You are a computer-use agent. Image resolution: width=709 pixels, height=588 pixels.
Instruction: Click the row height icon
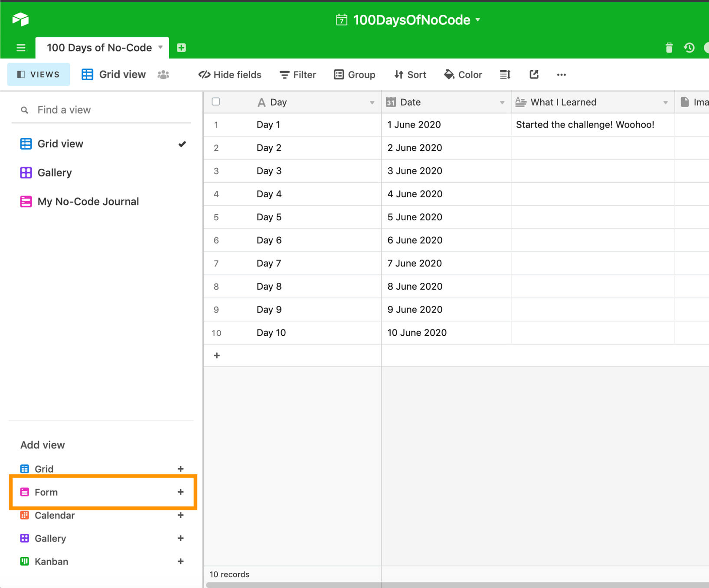click(x=505, y=75)
